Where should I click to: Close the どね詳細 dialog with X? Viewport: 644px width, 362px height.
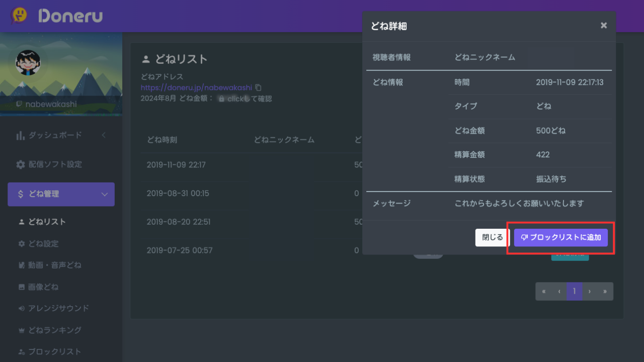(604, 26)
